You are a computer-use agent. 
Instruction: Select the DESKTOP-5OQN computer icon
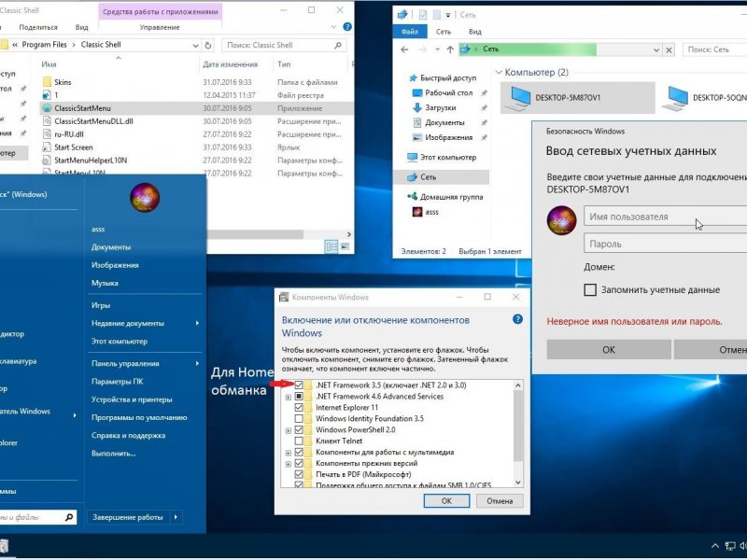[x=675, y=98]
